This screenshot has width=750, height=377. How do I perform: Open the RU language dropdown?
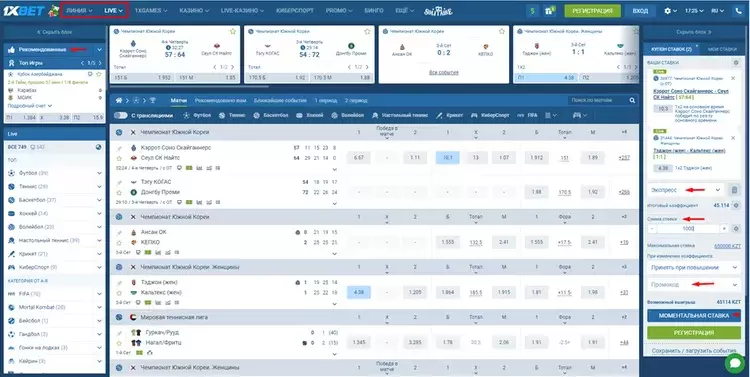[x=718, y=11]
